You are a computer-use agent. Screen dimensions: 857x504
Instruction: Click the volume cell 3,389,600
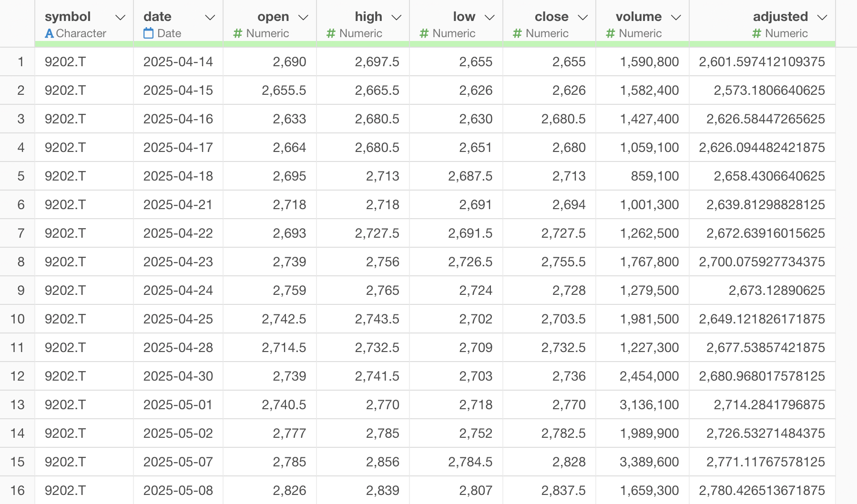click(x=649, y=462)
